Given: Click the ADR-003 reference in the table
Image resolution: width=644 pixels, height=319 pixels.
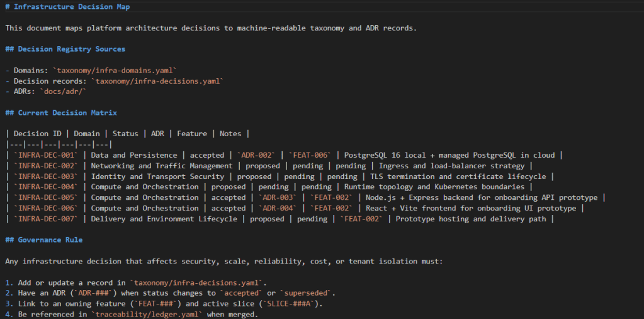Looking at the screenshot, I should pyautogui.click(x=280, y=197).
